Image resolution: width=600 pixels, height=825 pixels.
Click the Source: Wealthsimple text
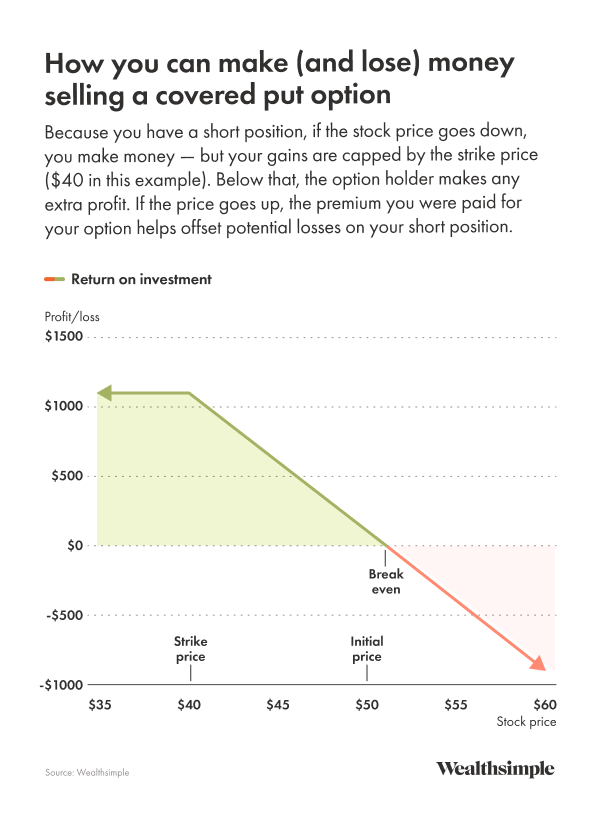coord(87,772)
